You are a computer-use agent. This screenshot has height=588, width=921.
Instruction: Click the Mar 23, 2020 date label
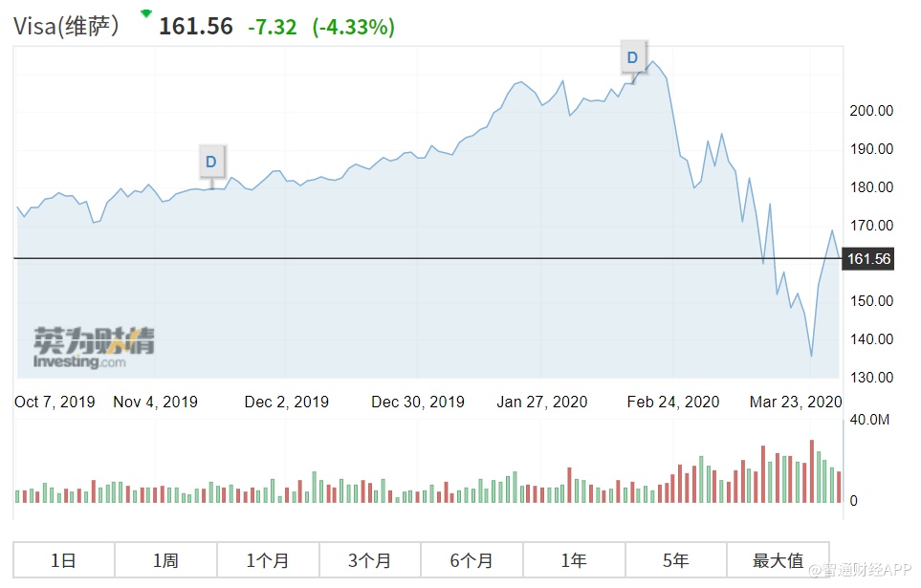pyautogui.click(x=796, y=402)
